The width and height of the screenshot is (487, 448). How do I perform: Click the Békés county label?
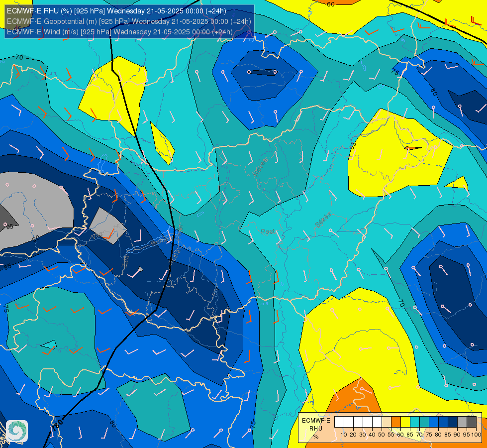point(323,220)
